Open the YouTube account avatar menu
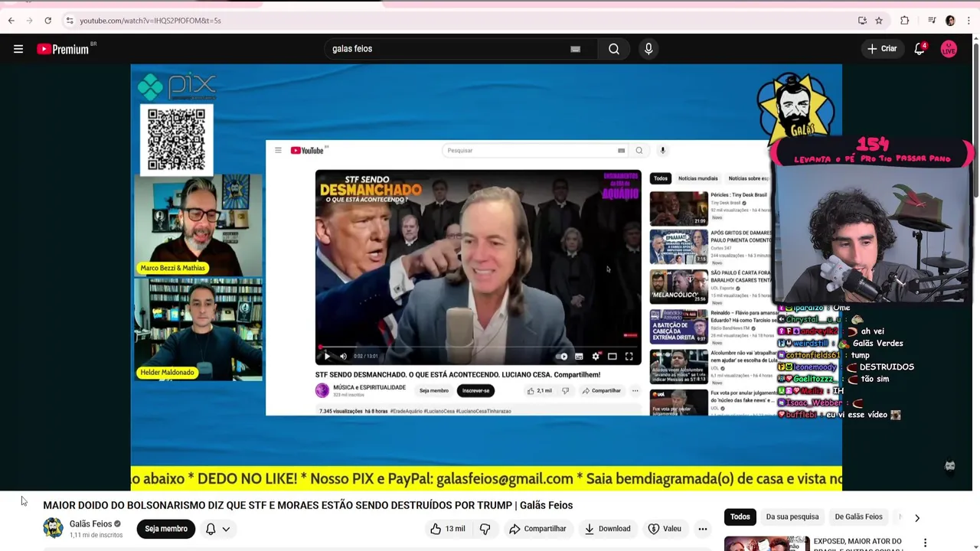980x551 pixels. 949,49
